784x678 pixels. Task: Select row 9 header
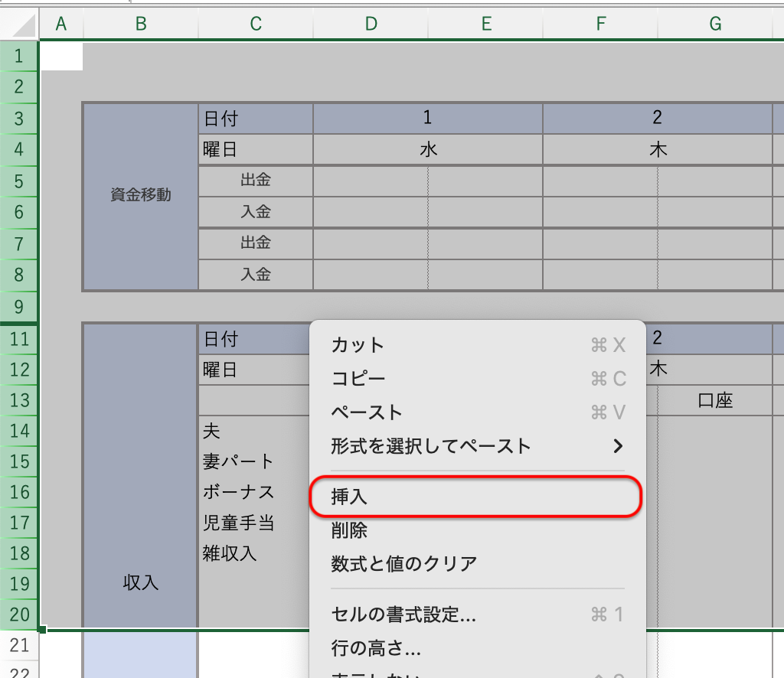point(20,308)
